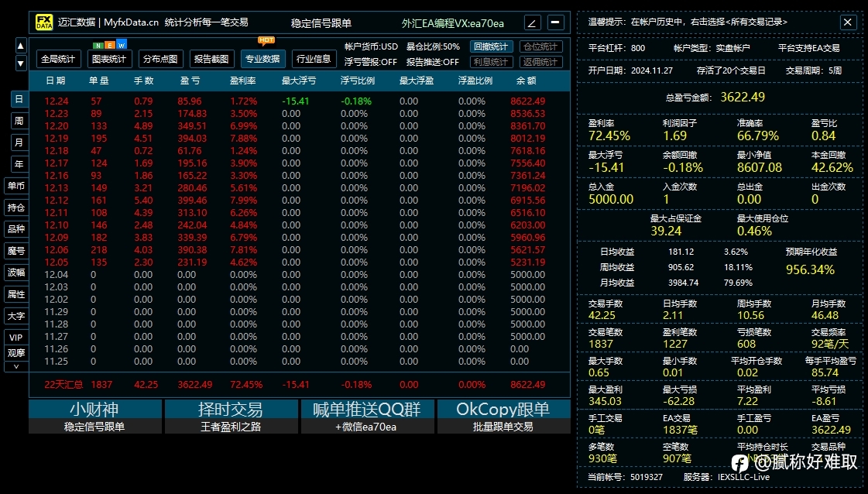Click the account number 5019327
868x494 pixels.
[646, 477]
